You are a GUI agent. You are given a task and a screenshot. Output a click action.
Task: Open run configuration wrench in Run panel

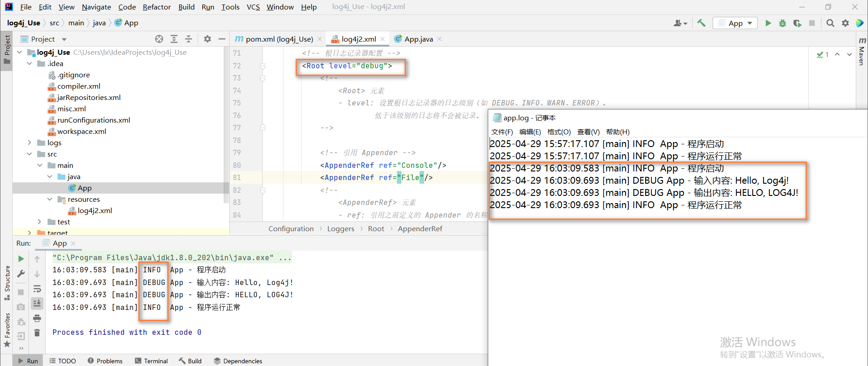tap(21, 274)
